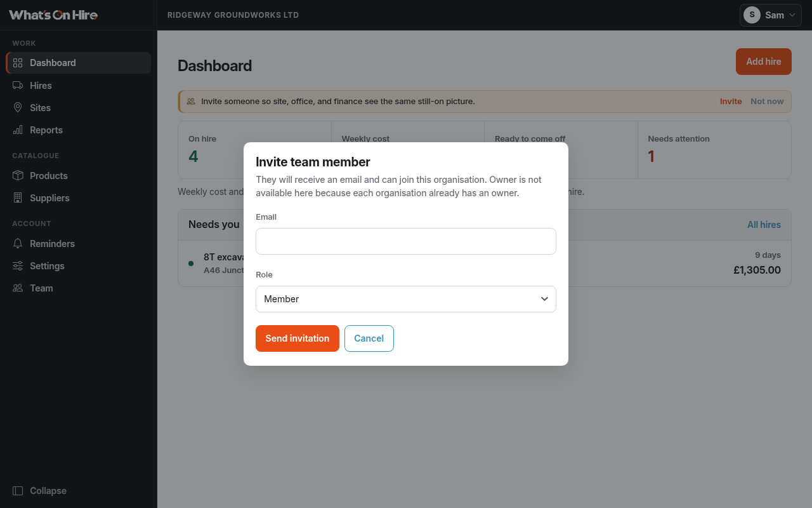Open Settings menu item

[x=79, y=265]
